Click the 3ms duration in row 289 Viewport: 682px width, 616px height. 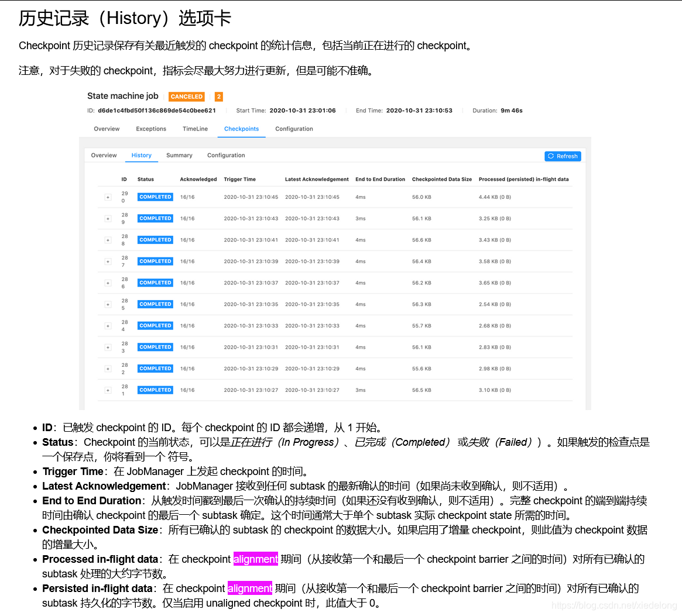pyautogui.click(x=360, y=218)
